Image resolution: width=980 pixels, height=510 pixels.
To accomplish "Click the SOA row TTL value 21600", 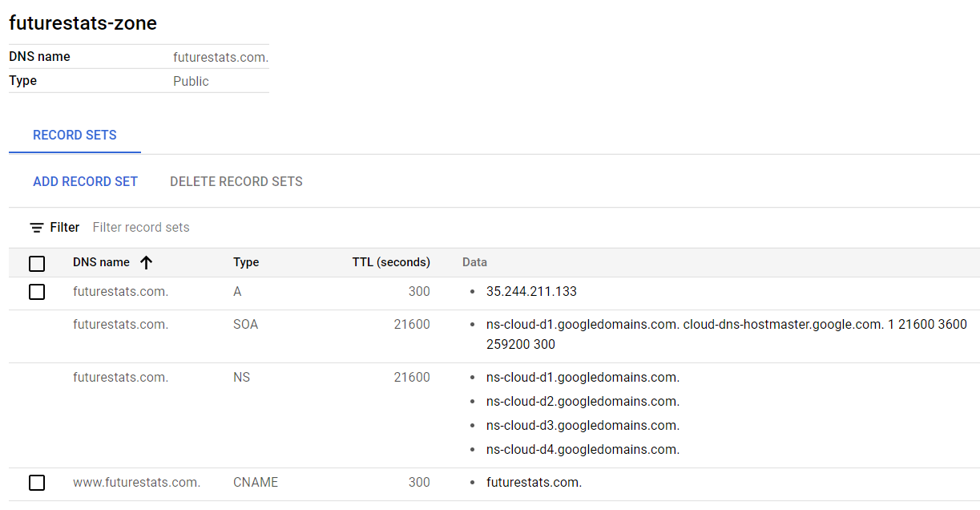I will (412, 325).
